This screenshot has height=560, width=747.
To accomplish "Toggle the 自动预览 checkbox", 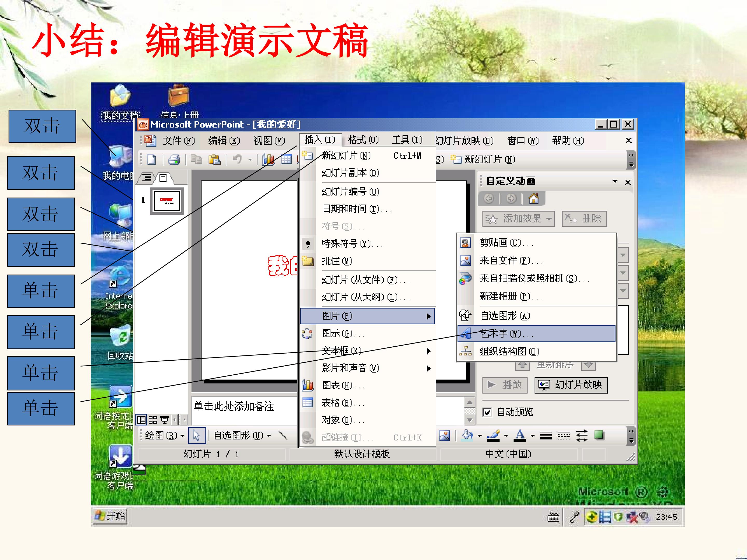I will click(487, 412).
